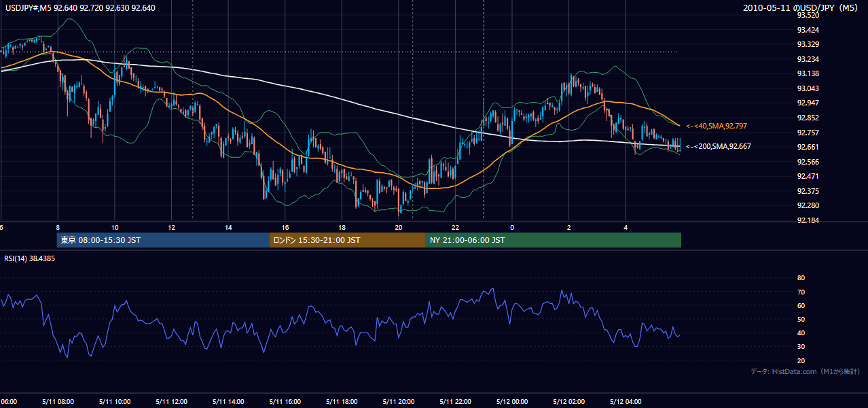Click price axis value 93.424
868x408 pixels.
[x=808, y=30]
